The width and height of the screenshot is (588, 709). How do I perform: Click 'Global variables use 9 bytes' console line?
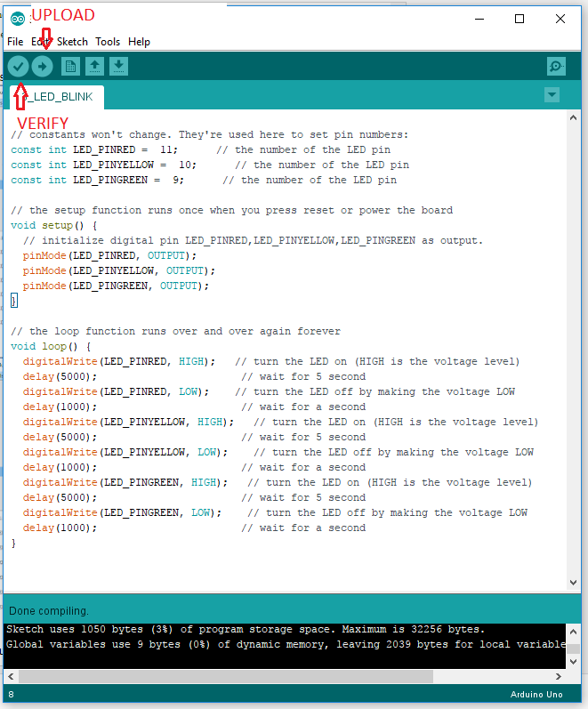[x=286, y=644]
